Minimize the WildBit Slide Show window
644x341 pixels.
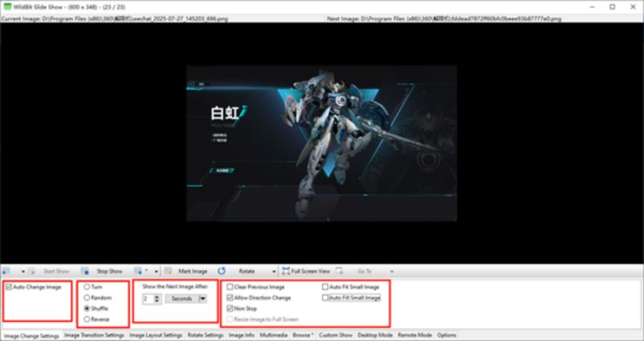point(592,6)
